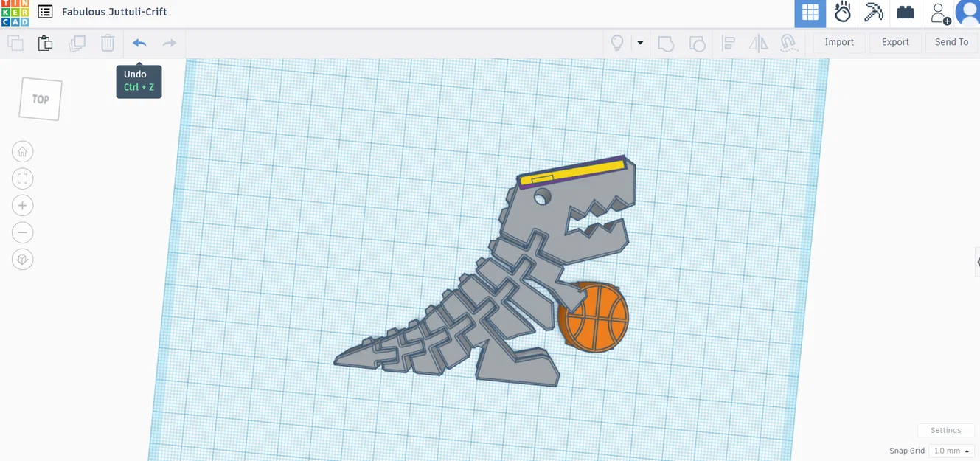Image resolution: width=980 pixels, height=461 pixels.
Task: Mirror the selection
Action: 759,43
